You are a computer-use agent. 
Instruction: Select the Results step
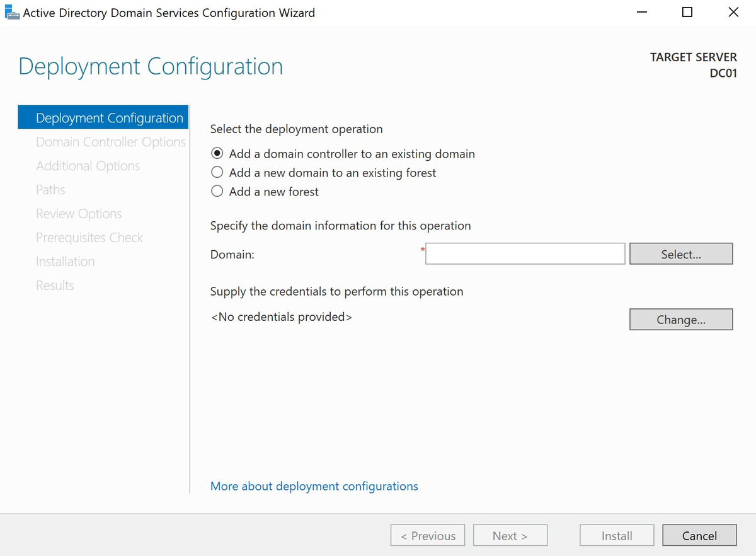point(55,285)
